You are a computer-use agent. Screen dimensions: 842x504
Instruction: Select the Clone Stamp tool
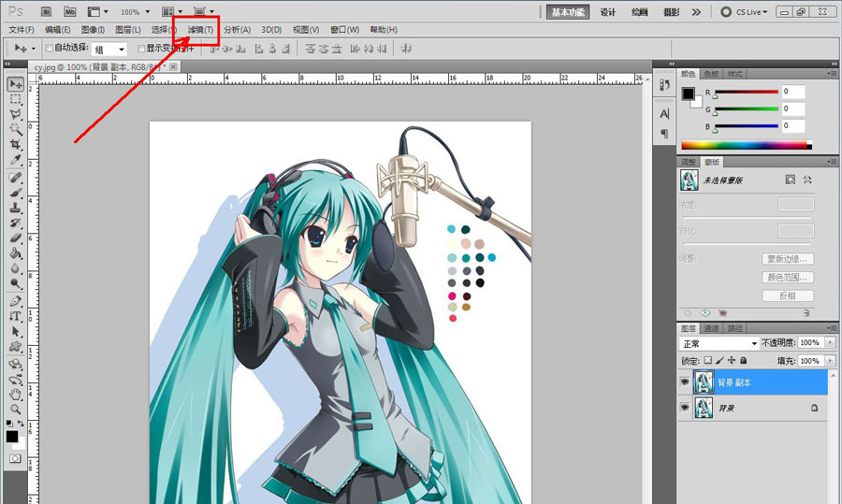(x=15, y=208)
